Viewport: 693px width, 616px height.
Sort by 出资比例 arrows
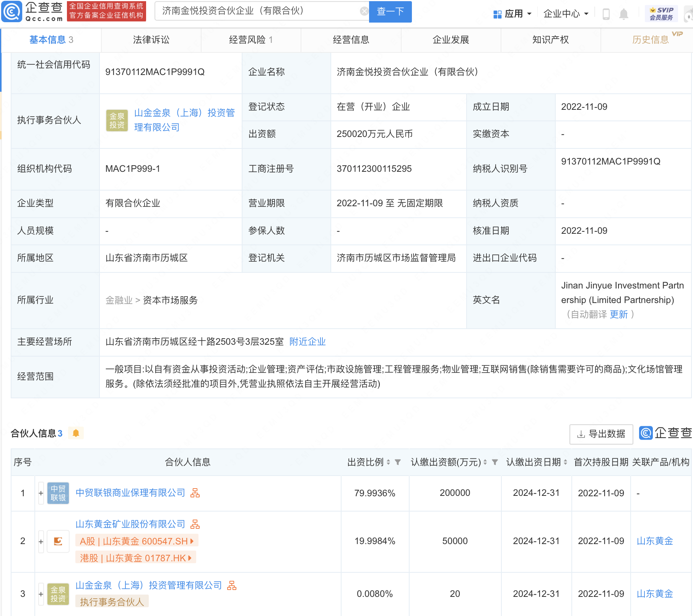(x=388, y=462)
